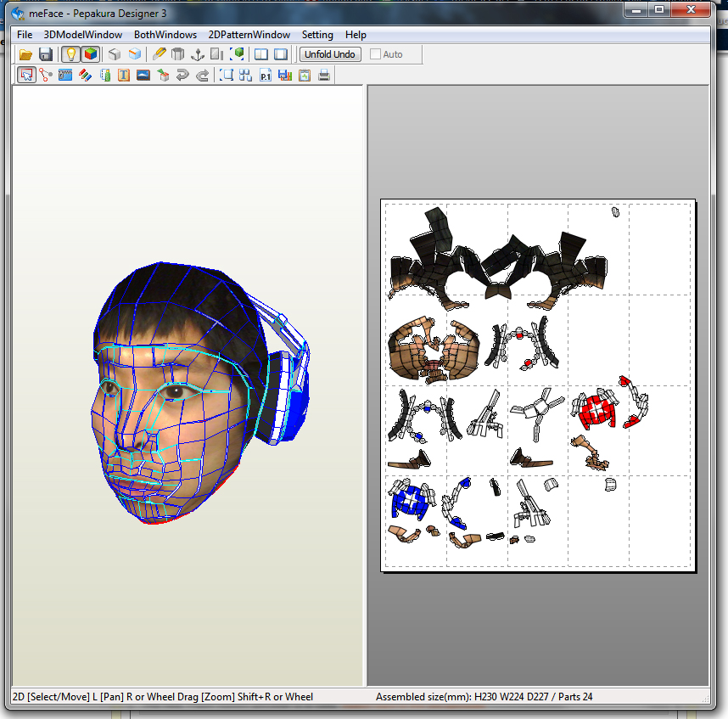Click the anchor icon

tap(198, 54)
